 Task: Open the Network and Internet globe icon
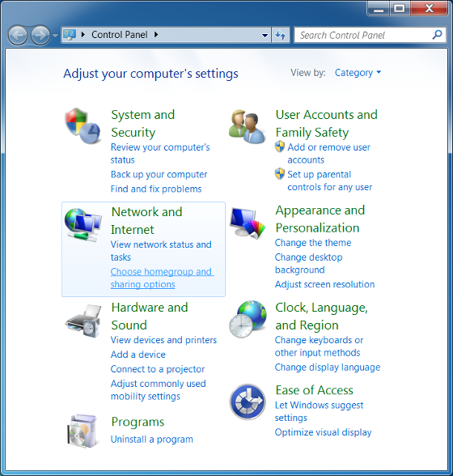click(83, 225)
